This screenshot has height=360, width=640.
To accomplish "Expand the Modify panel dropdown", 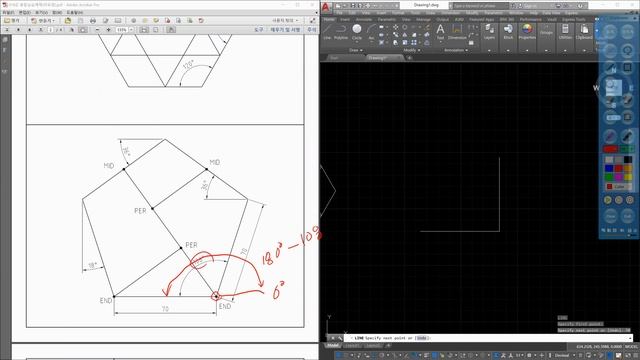I will [411, 50].
